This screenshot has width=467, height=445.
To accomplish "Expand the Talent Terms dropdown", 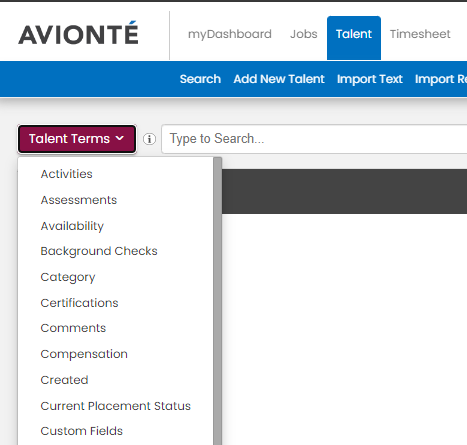I will point(77,139).
